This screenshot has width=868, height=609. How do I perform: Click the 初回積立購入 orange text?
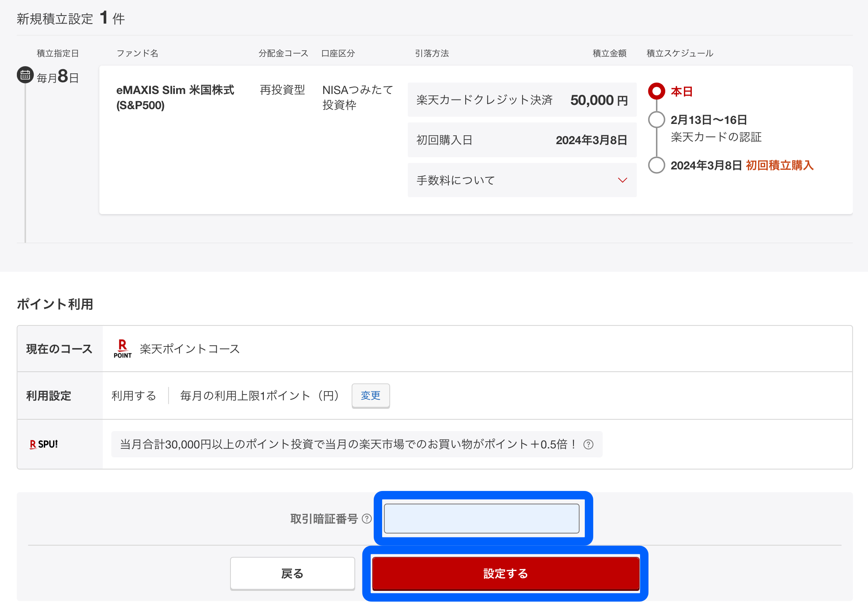[x=780, y=165]
